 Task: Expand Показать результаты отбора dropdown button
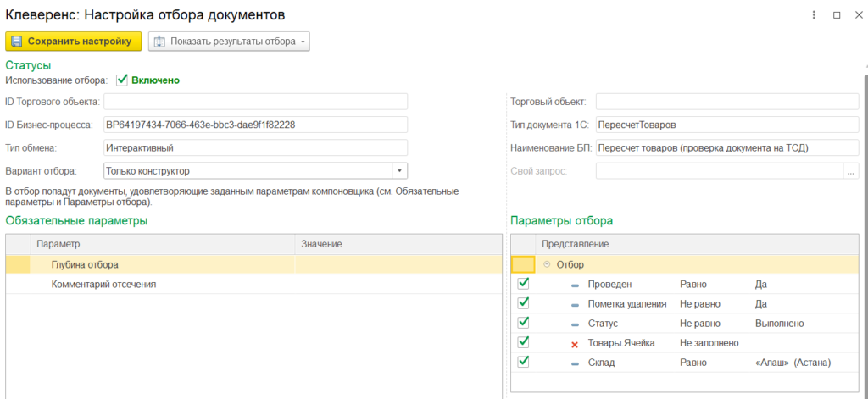click(x=303, y=41)
